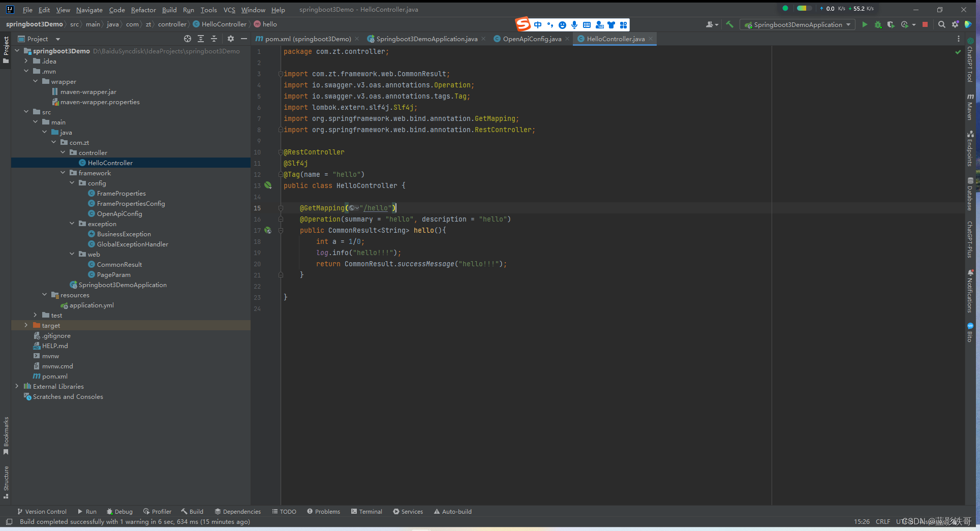This screenshot has width=980, height=531.
Task: Toggle the Bookmarks tool window stripe button
Action: [6, 435]
